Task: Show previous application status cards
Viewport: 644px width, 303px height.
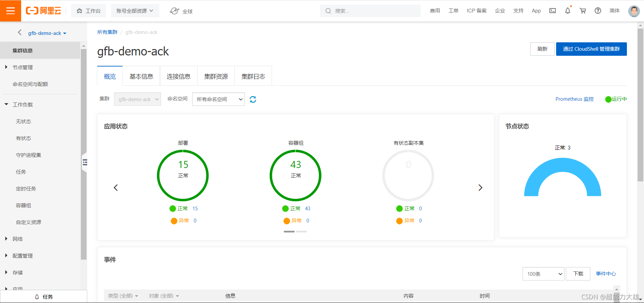Action: 116,187
